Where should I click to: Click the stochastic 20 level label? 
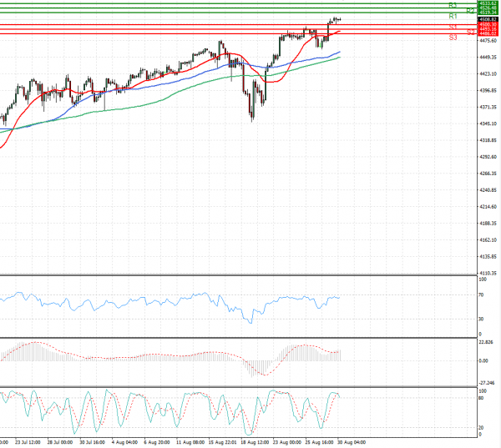tap(481, 428)
